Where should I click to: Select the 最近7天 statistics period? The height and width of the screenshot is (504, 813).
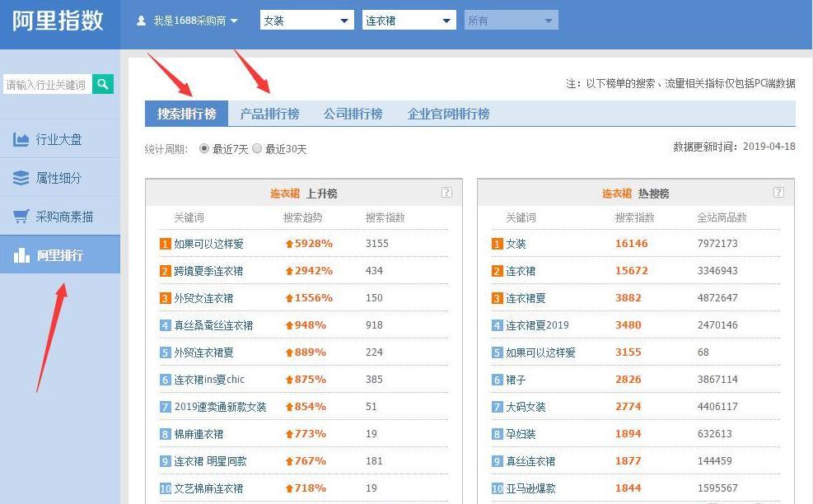coord(202,149)
